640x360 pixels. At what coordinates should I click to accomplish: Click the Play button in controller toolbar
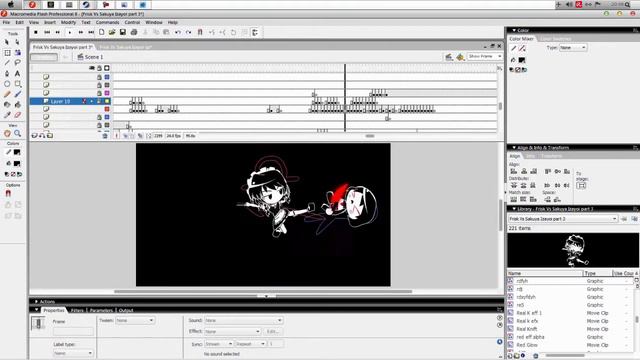(70, 32)
